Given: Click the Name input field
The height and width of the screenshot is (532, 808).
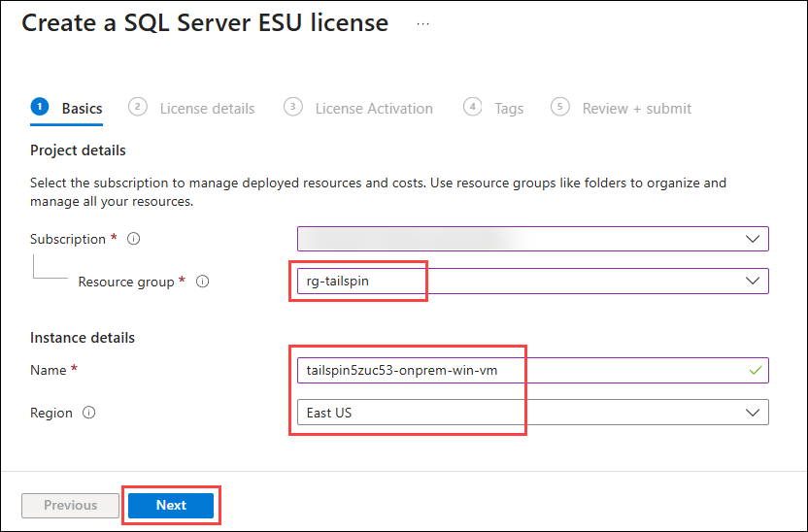Looking at the screenshot, I should click(x=533, y=370).
